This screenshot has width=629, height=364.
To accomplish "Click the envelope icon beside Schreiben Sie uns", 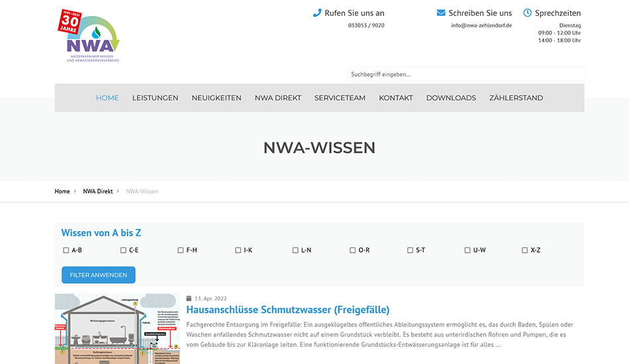I will coord(441,13).
